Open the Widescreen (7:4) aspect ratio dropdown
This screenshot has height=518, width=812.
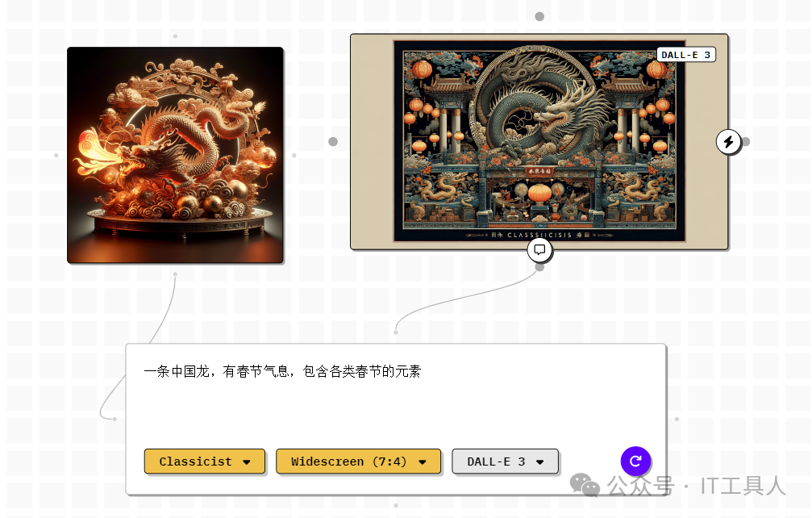[x=358, y=462]
